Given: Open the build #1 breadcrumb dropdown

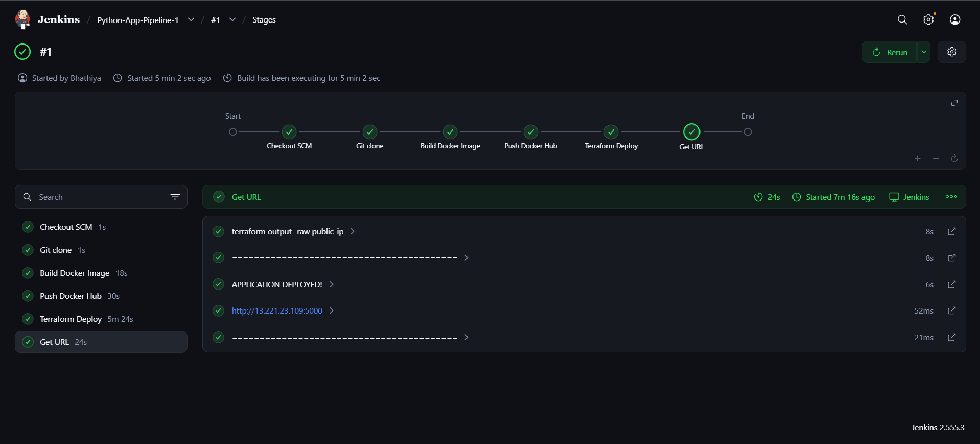Looking at the screenshot, I should click(232, 19).
